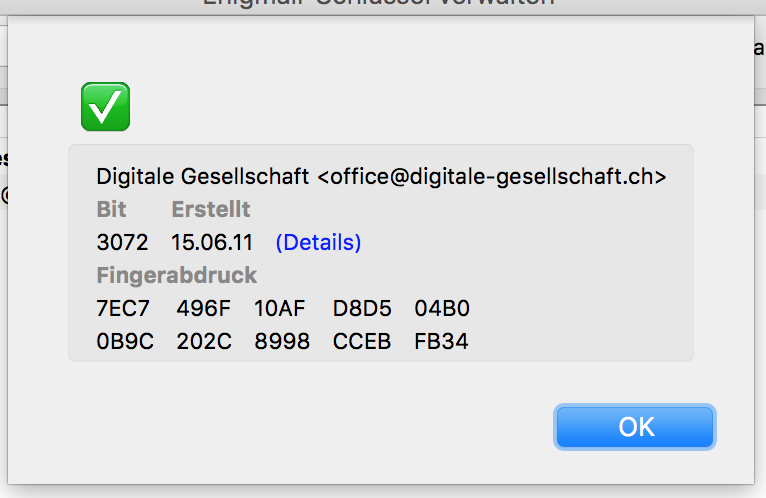Select fingerprint block 8998
The height and width of the screenshot is (498, 766).
point(282,341)
